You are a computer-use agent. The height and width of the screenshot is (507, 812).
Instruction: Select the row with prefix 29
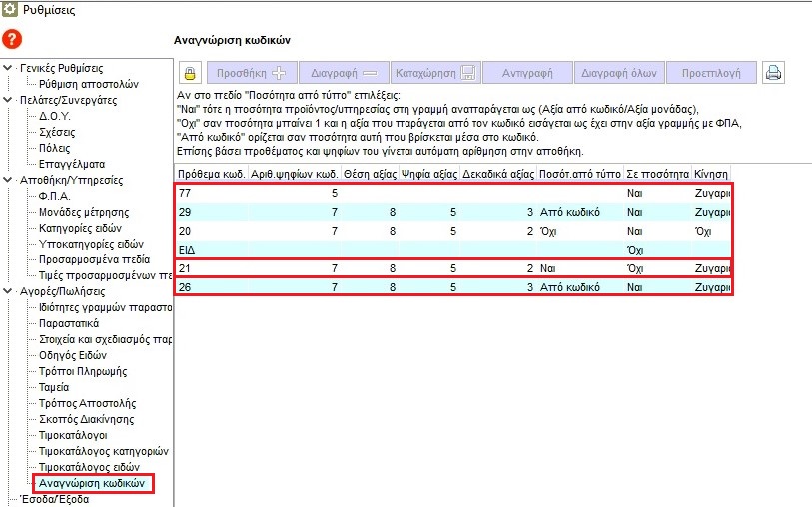(453, 212)
